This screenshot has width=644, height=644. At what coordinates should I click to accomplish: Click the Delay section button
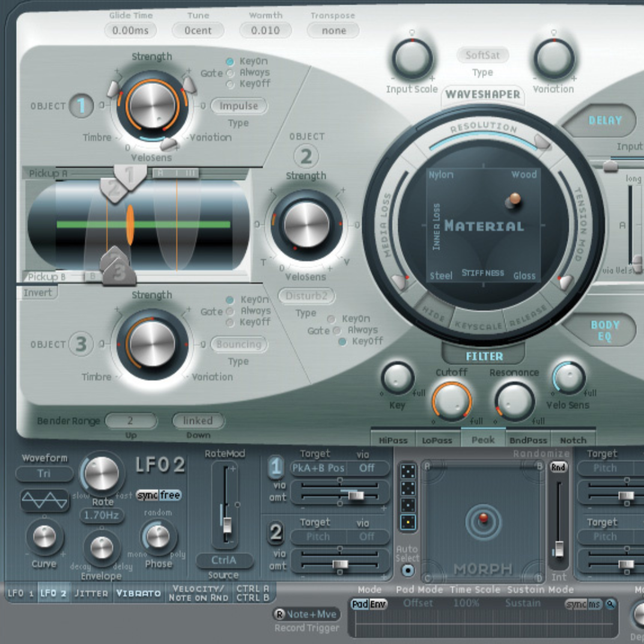(604, 120)
